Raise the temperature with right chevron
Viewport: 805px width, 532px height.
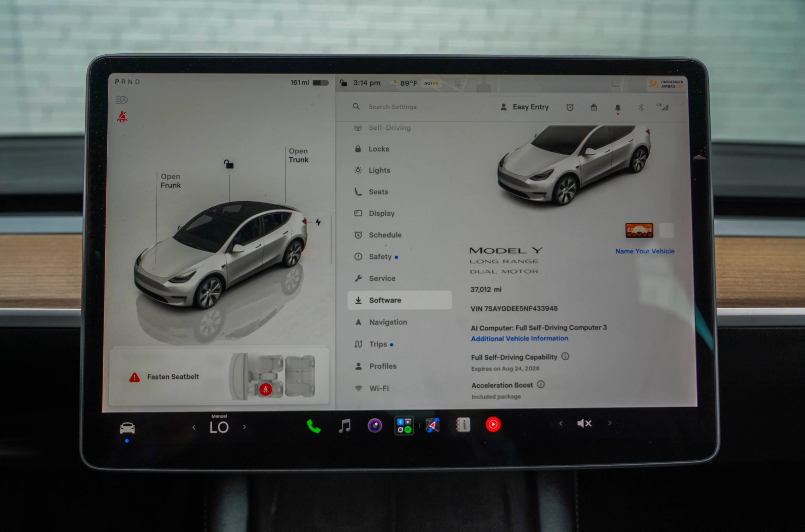click(x=244, y=427)
